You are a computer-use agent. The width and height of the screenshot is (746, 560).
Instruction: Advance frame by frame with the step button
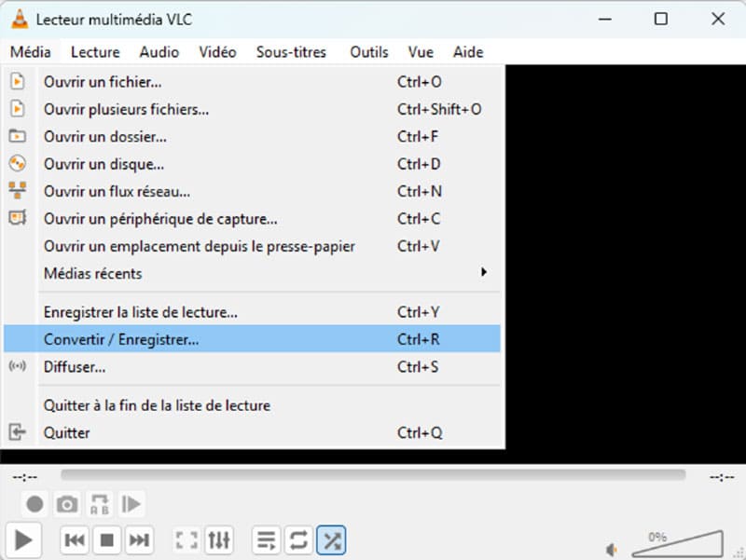pos(131,504)
